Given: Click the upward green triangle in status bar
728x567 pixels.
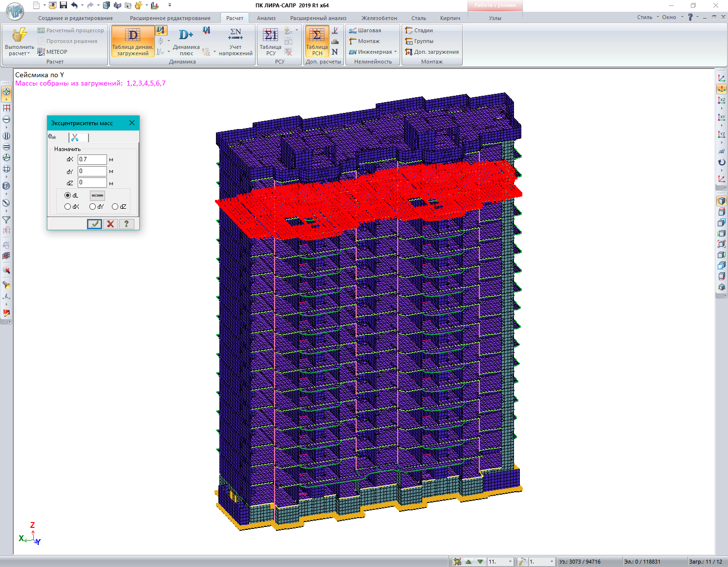Looking at the screenshot, I should (469, 562).
